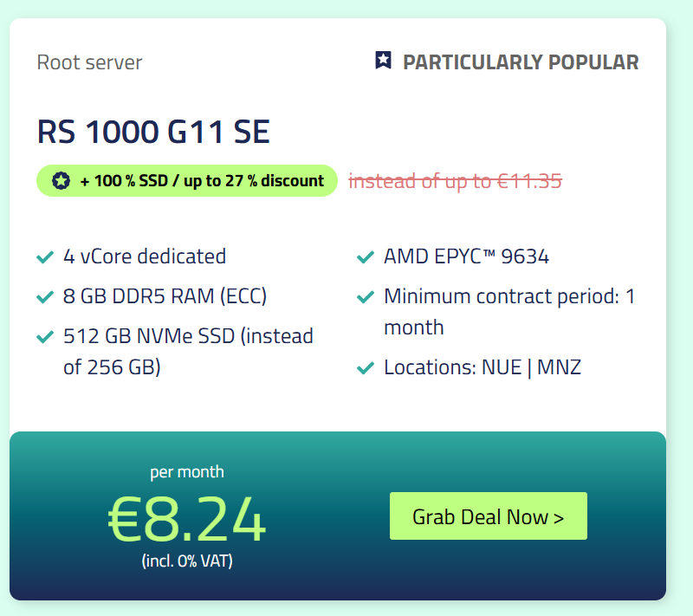Click the Root server category label
The height and width of the screenshot is (616, 693).
tap(90, 62)
